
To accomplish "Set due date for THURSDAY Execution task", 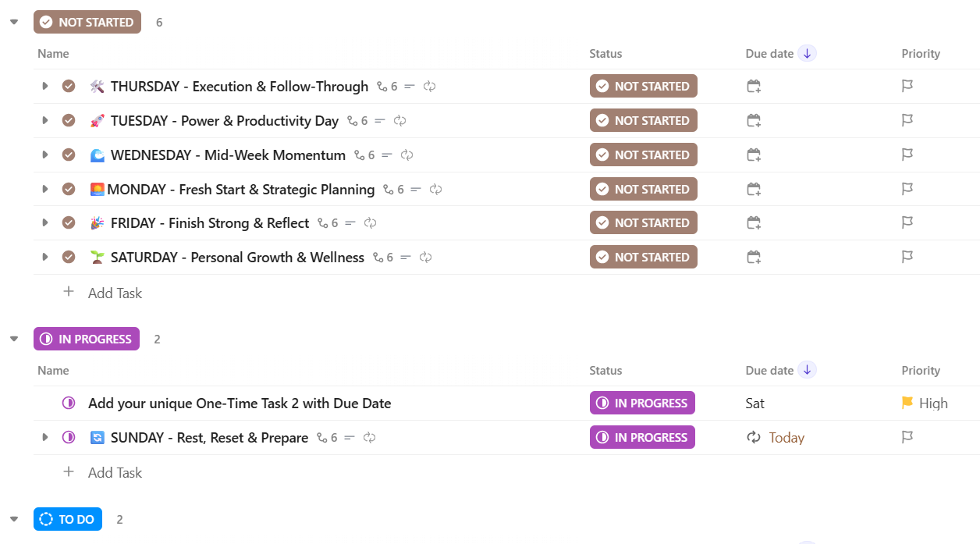I will [753, 86].
